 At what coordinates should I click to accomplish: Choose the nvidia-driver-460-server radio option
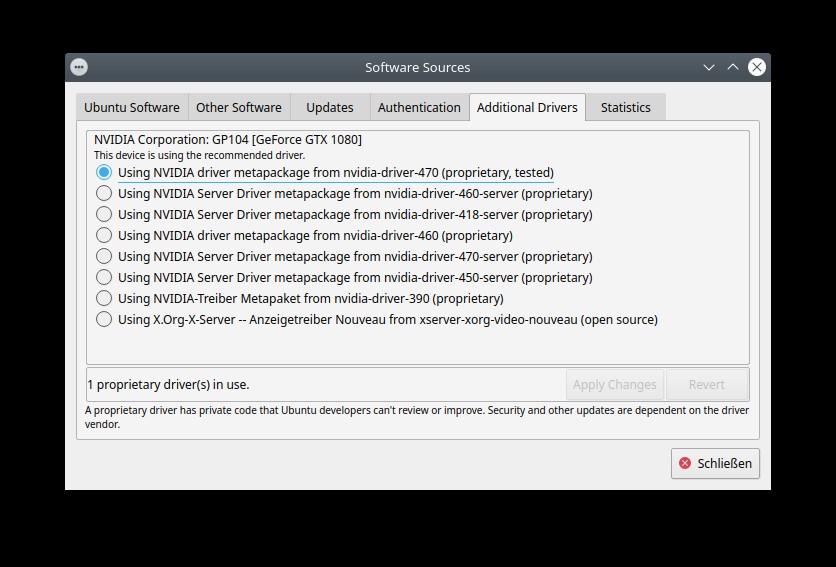pos(104,193)
